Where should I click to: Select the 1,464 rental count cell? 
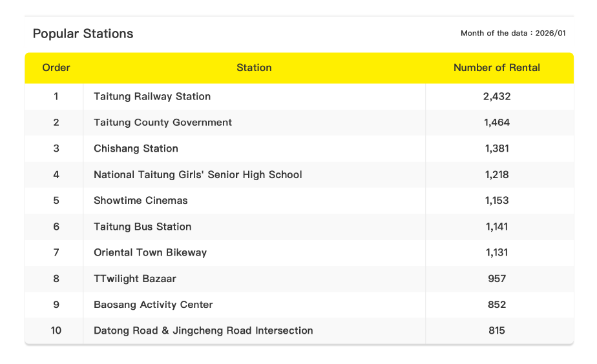[x=496, y=123]
